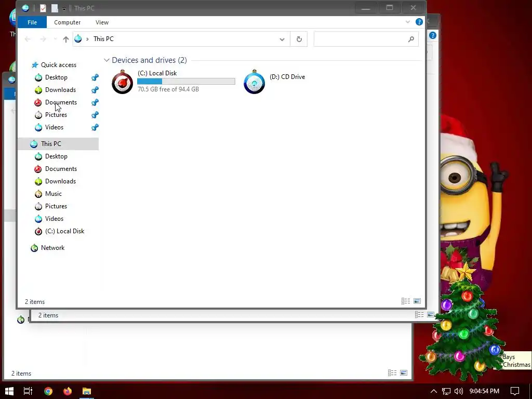Click the Help question mark icon in the ribbon

tap(419, 22)
